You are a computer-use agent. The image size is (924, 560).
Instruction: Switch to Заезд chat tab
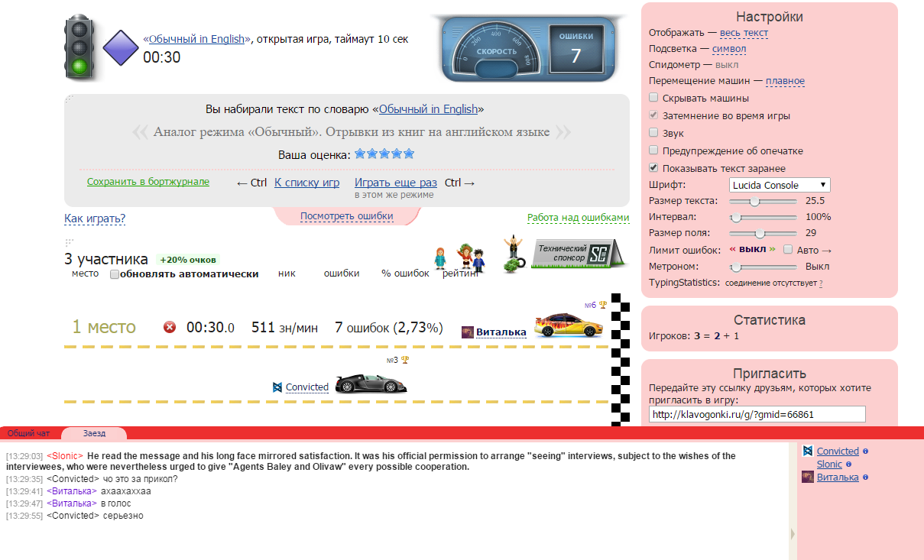coord(95,433)
